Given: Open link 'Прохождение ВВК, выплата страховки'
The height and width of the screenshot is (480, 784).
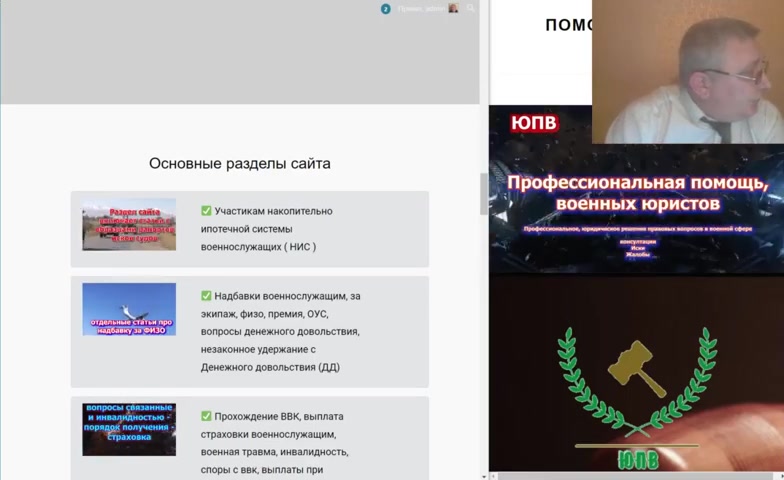Looking at the screenshot, I should pos(274,443).
